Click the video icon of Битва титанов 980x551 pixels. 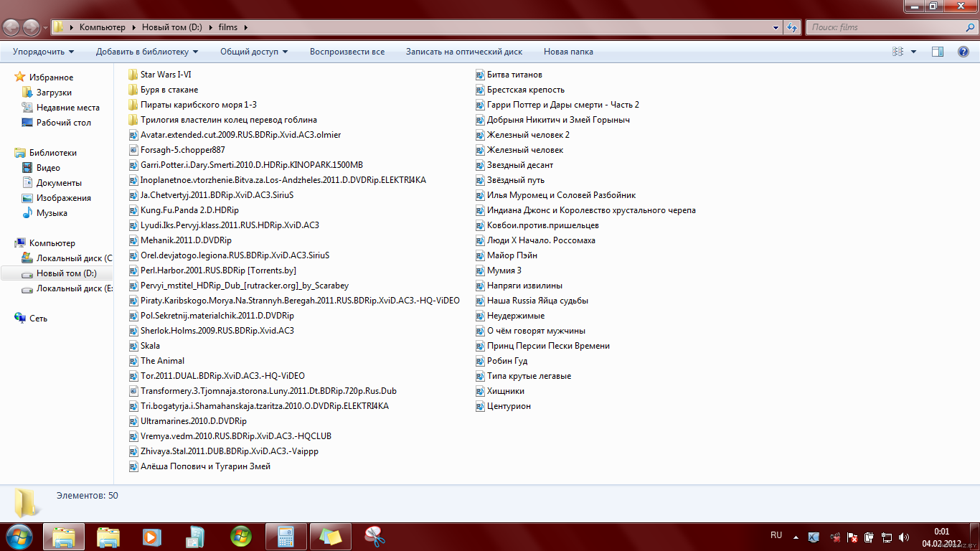point(481,75)
